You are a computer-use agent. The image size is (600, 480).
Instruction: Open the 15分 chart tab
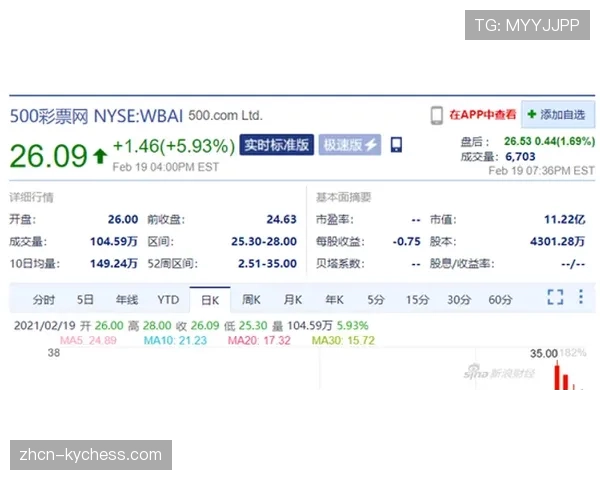[417, 300]
